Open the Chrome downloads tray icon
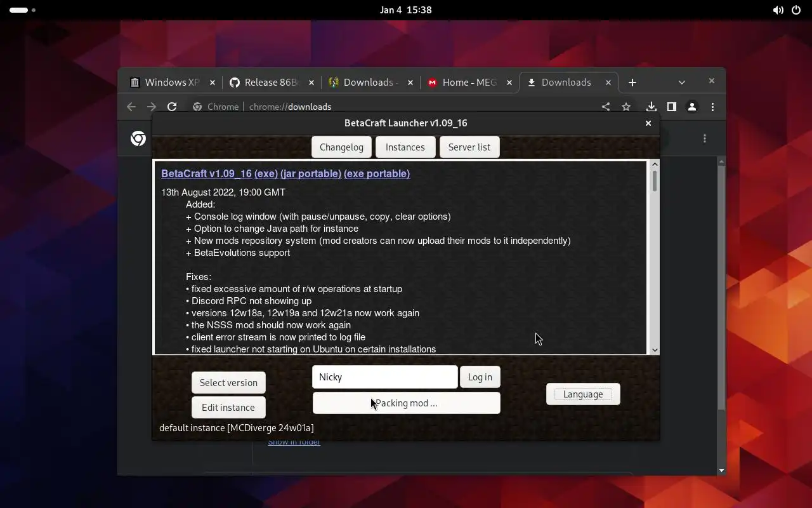Screen dimensions: 812x508 [651, 107]
